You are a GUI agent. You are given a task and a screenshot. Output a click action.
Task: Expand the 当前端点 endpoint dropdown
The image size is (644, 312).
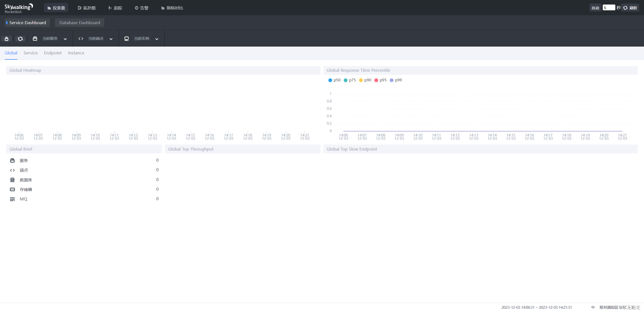pyautogui.click(x=96, y=39)
